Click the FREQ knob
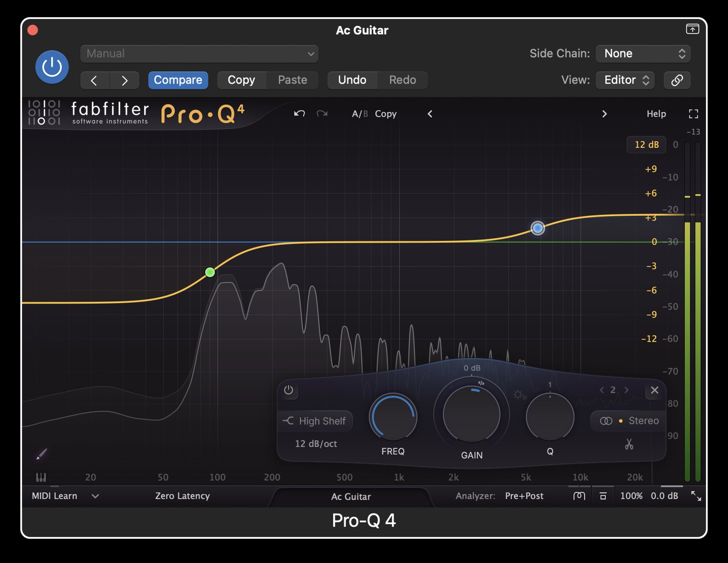This screenshot has height=563, width=728. 393,417
